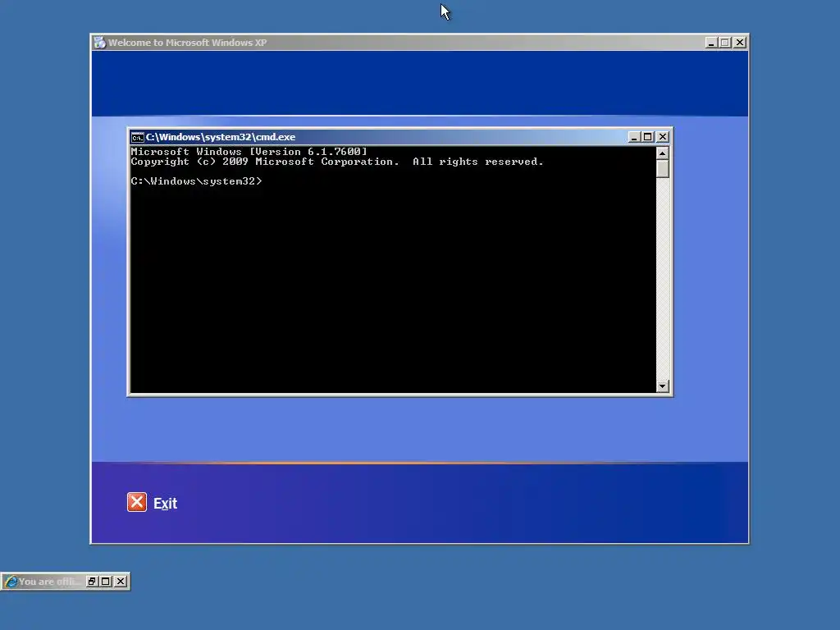The width and height of the screenshot is (840, 630).
Task: Click the C:\Windows\system32> prompt line
Action: tap(197, 181)
